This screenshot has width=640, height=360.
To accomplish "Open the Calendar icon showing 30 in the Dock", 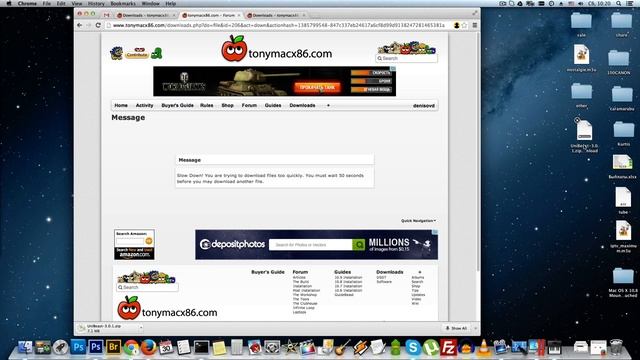I will click(x=166, y=347).
